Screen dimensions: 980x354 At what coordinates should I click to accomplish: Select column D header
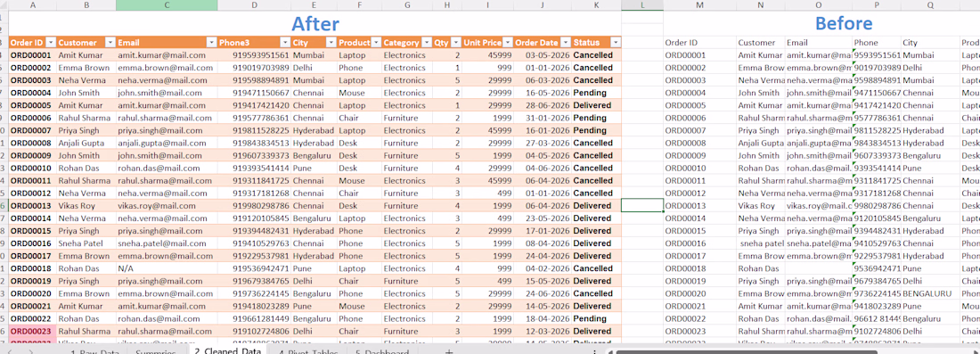(x=255, y=5)
